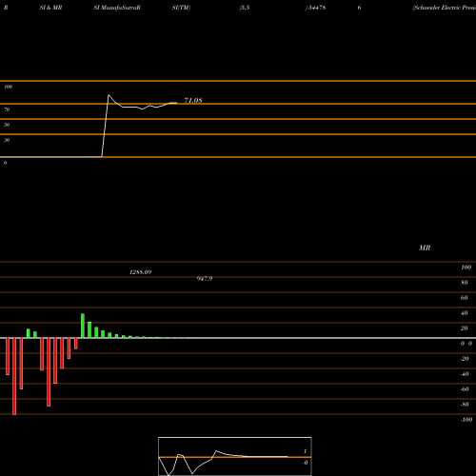Image resolution: width=476 pixels, height=476 pixels.
Task: Click the 30 level axis label
Action: click(x=7, y=140)
